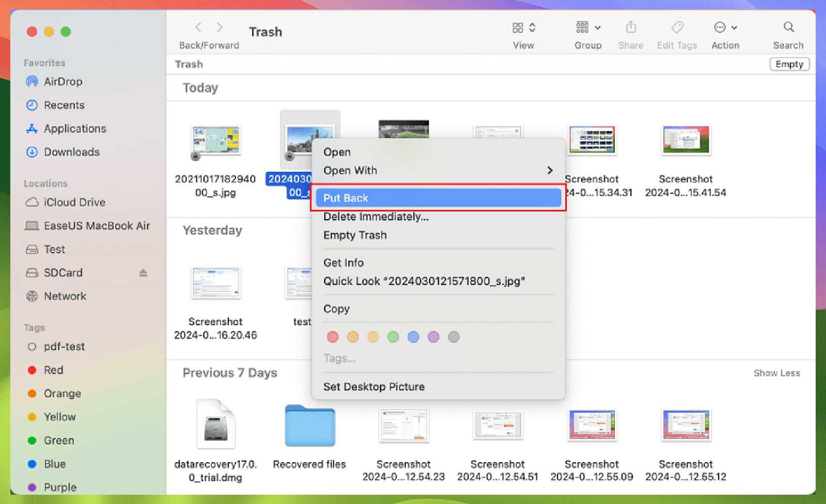The image size is (826, 504).
Task: Select Get Info in the context menu
Action: pos(343,263)
